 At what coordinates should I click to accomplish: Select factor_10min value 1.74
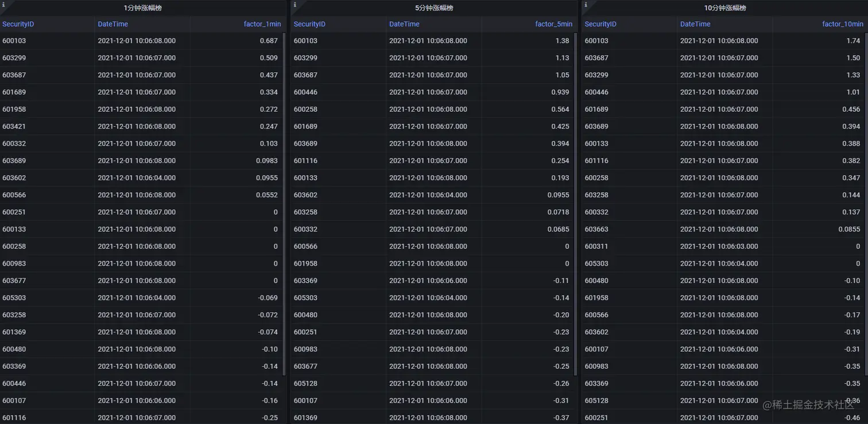853,41
